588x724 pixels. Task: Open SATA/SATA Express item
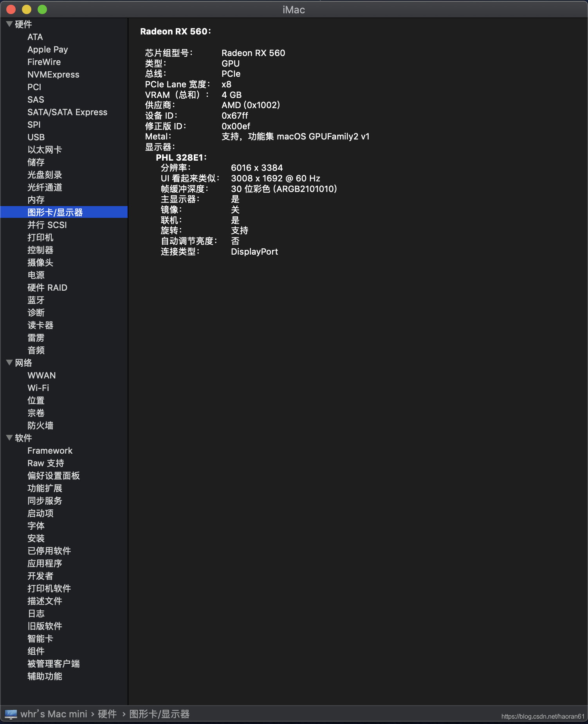(67, 112)
